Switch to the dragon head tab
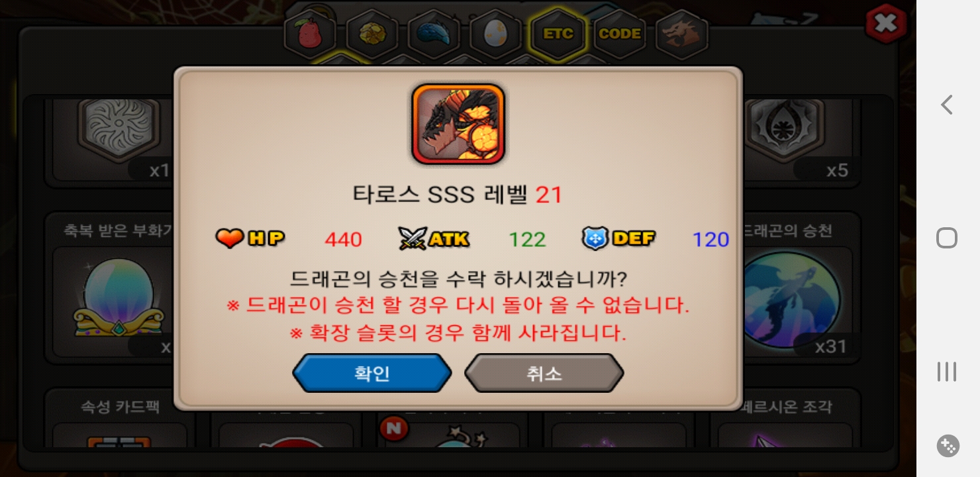This screenshot has width=980, height=477. click(x=682, y=34)
